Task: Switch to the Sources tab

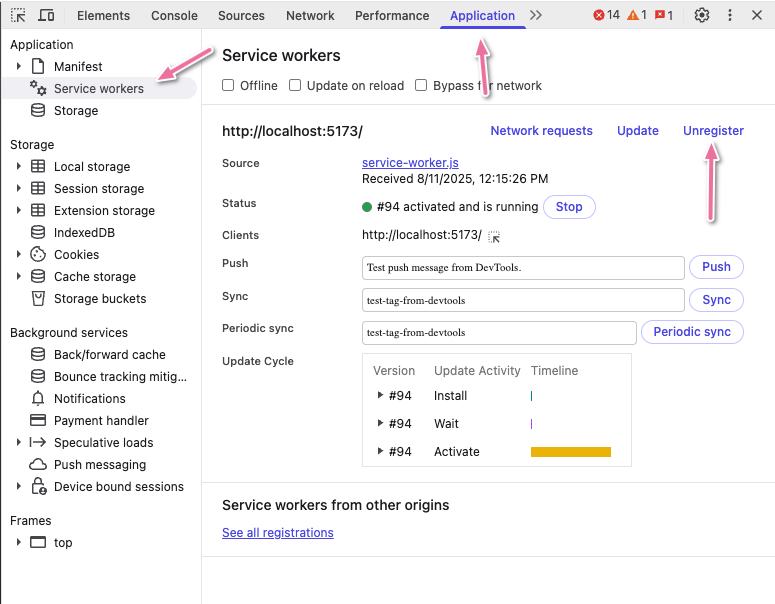Action: click(241, 15)
